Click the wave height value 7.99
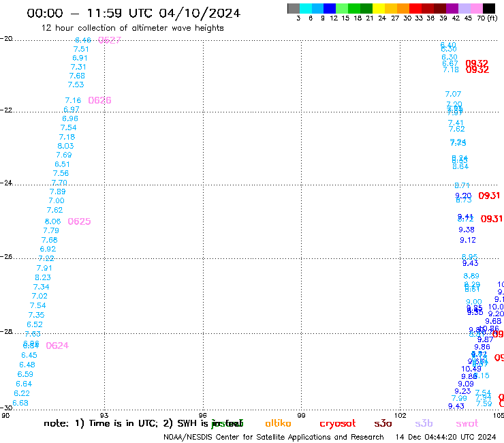 click(x=459, y=398)
